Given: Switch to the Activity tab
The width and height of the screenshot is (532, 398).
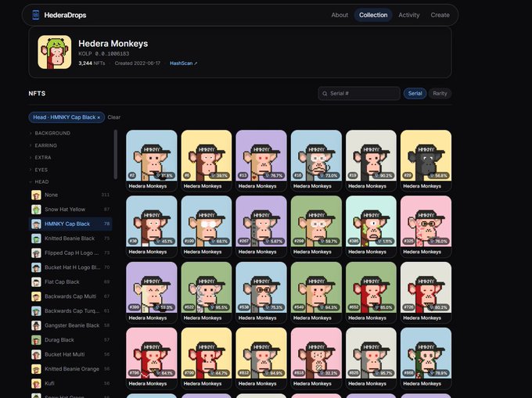Looking at the screenshot, I should [x=409, y=15].
